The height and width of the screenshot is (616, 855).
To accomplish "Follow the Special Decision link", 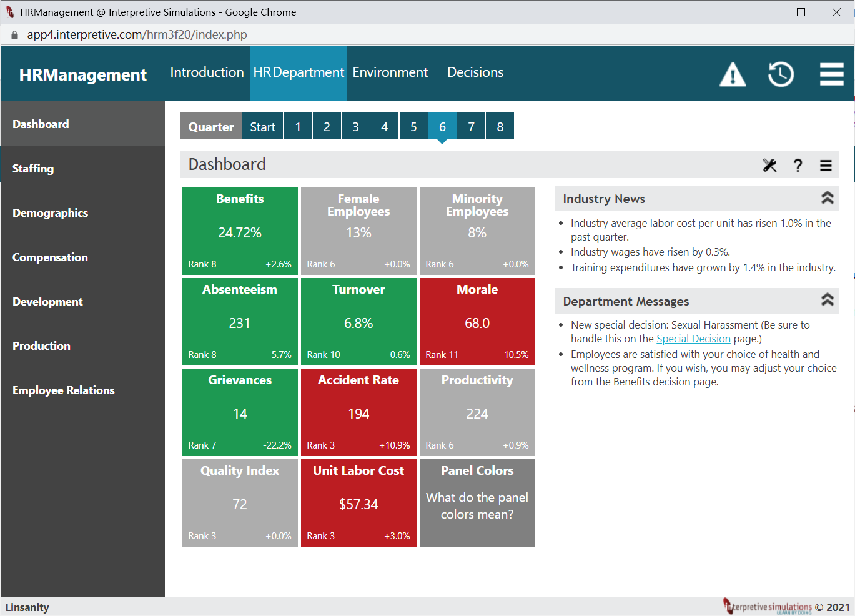I will pos(693,339).
